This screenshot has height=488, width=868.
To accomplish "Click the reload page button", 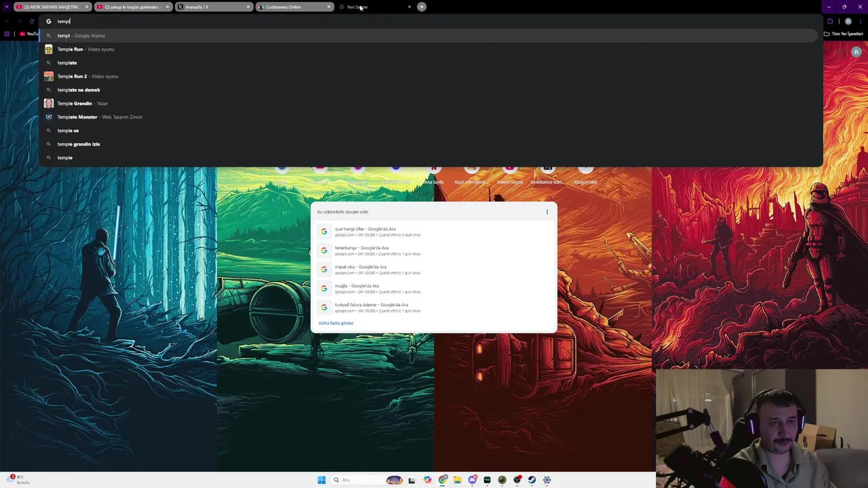I will click(31, 21).
